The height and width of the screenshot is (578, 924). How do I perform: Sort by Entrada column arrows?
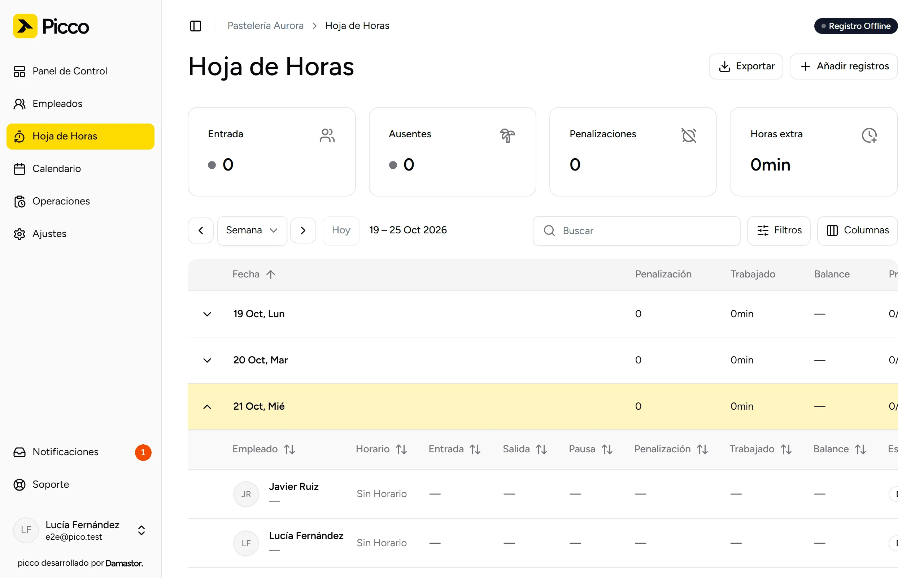click(475, 449)
